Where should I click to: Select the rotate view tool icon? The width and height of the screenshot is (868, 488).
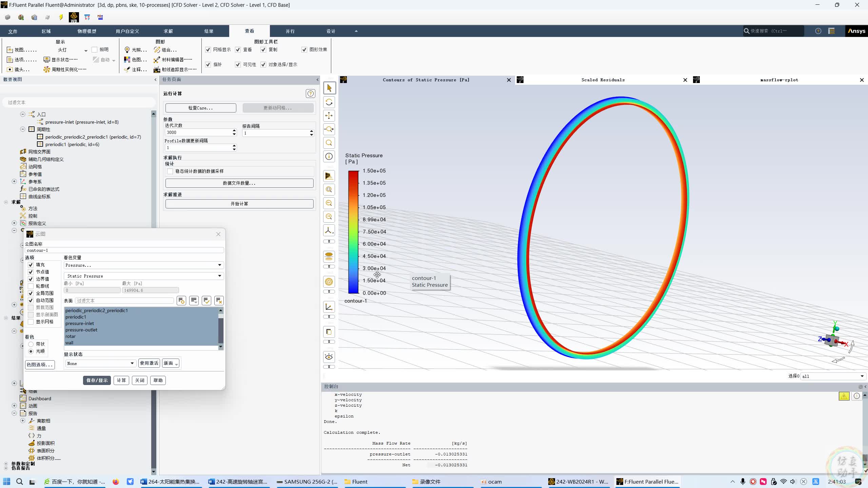(x=329, y=102)
